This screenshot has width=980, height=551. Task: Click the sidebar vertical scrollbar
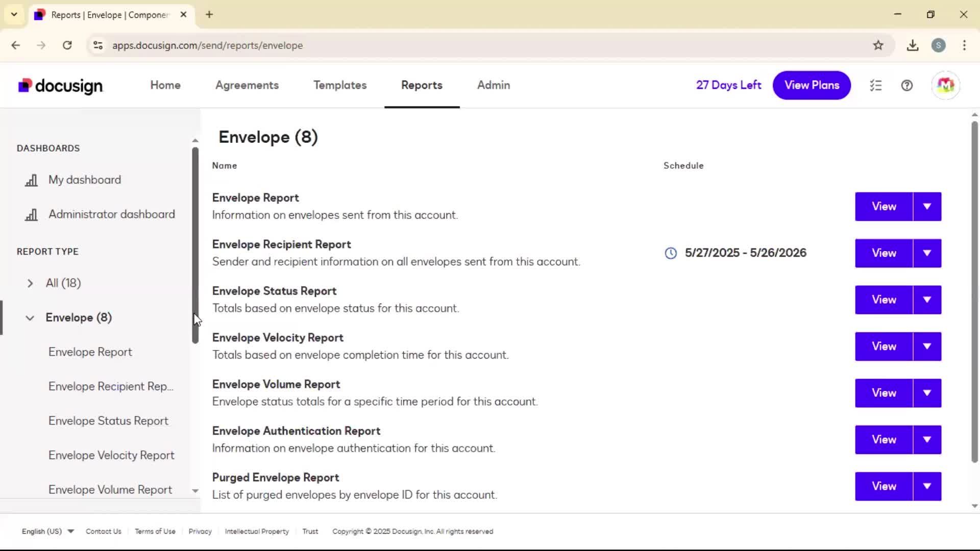pos(195,245)
